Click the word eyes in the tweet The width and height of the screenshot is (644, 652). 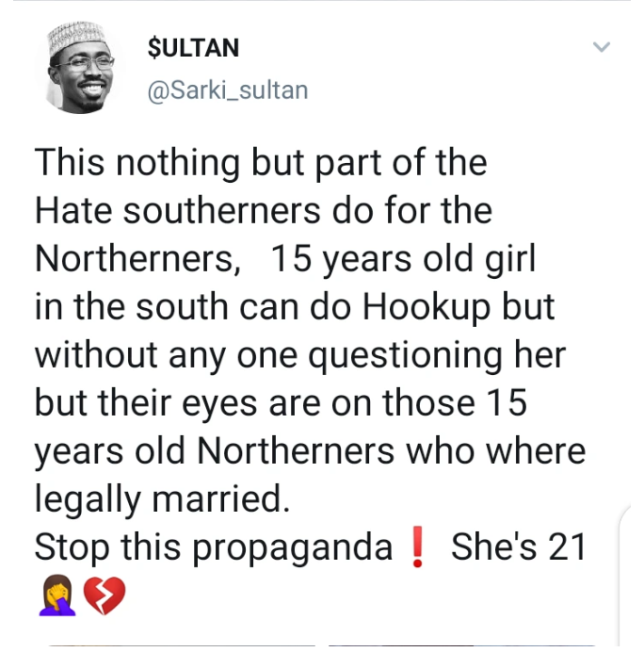pyautogui.click(x=219, y=405)
